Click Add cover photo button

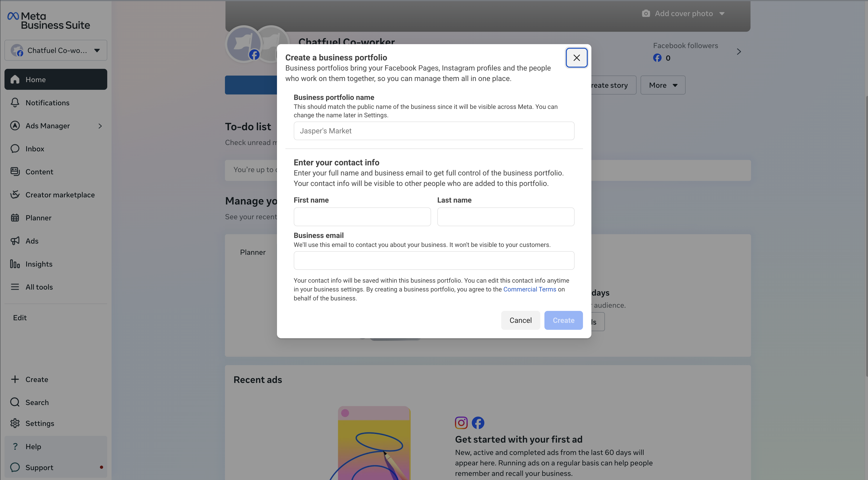[x=683, y=13]
